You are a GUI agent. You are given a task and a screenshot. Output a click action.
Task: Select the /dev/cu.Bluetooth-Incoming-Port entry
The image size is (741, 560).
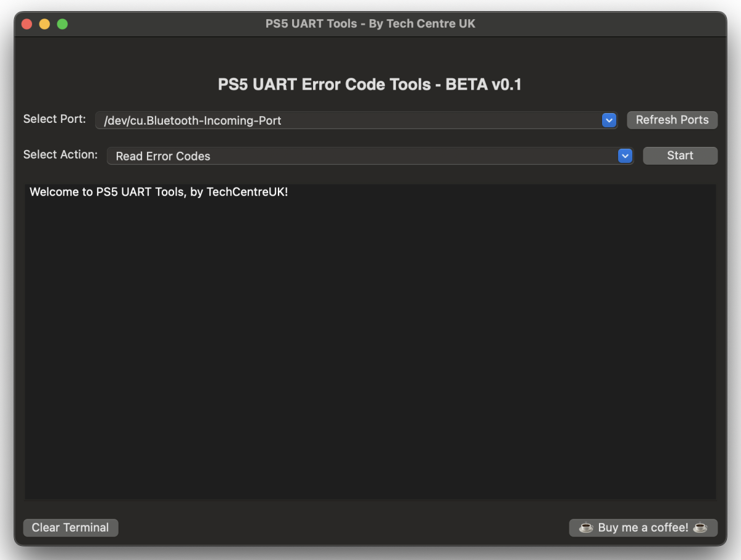(193, 120)
